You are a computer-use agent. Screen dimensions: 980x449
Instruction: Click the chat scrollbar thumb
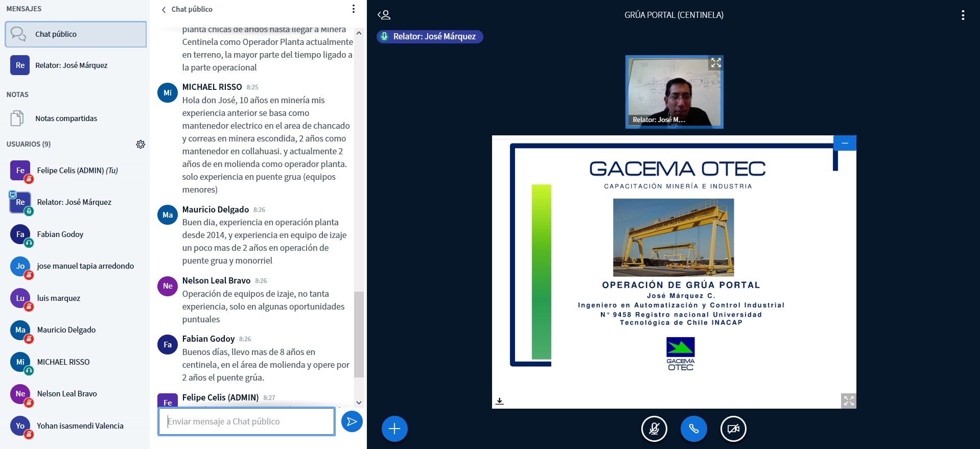tap(359, 335)
